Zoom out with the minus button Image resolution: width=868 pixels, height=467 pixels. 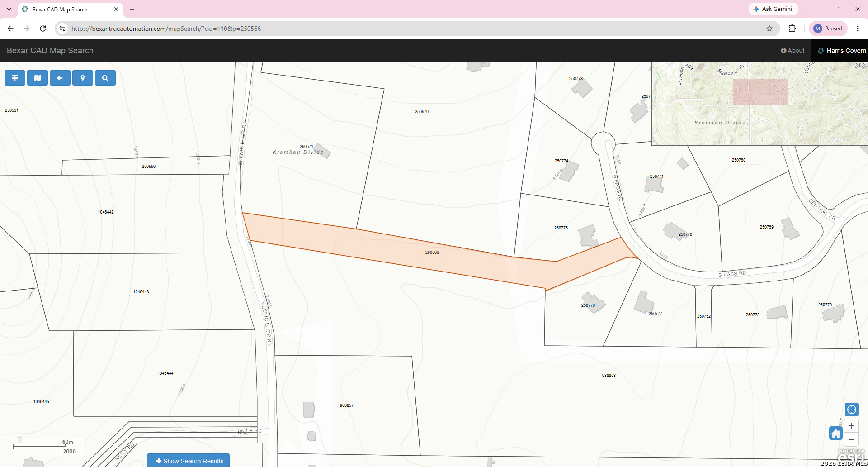point(851,439)
